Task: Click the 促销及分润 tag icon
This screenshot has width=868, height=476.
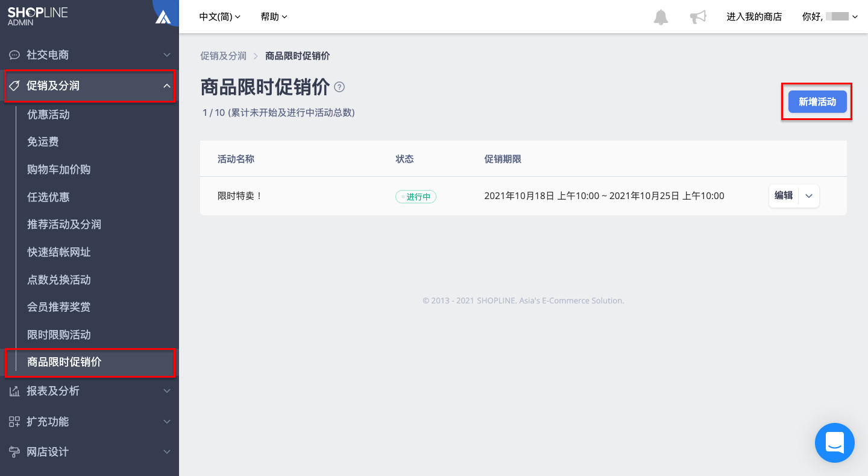Action: [14, 86]
